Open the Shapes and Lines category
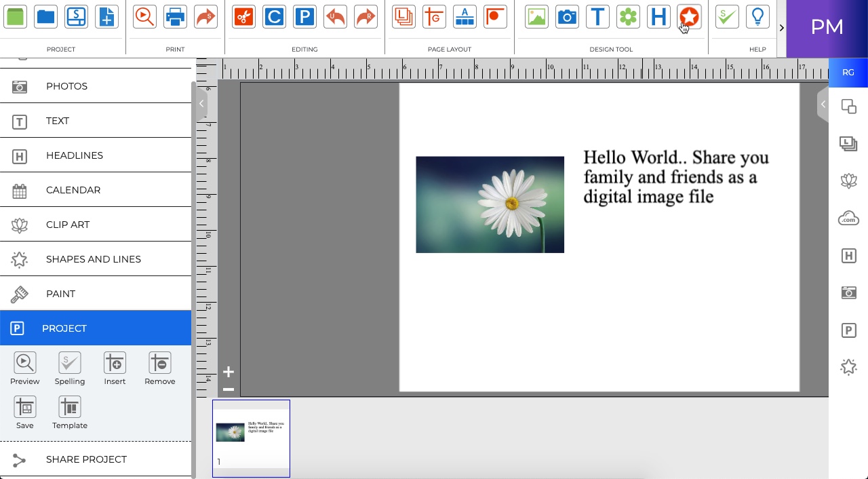 pyautogui.click(x=93, y=259)
